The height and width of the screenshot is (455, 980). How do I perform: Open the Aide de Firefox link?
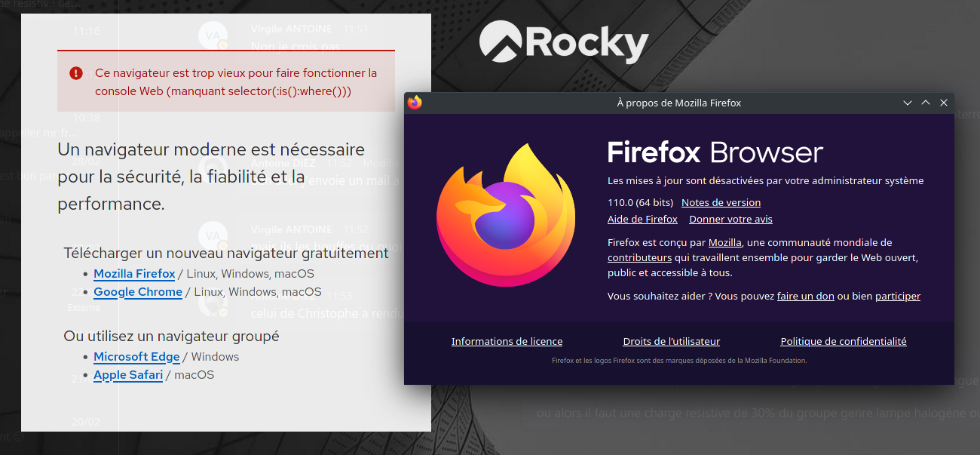(642, 219)
